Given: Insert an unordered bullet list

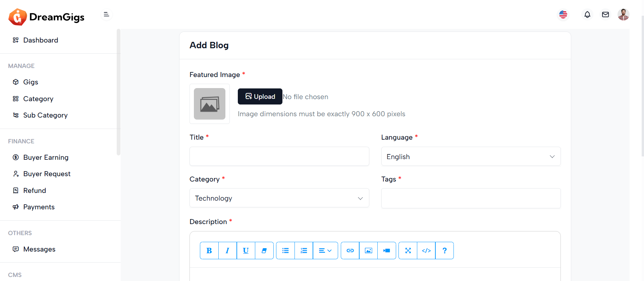Looking at the screenshot, I should pyautogui.click(x=285, y=251).
